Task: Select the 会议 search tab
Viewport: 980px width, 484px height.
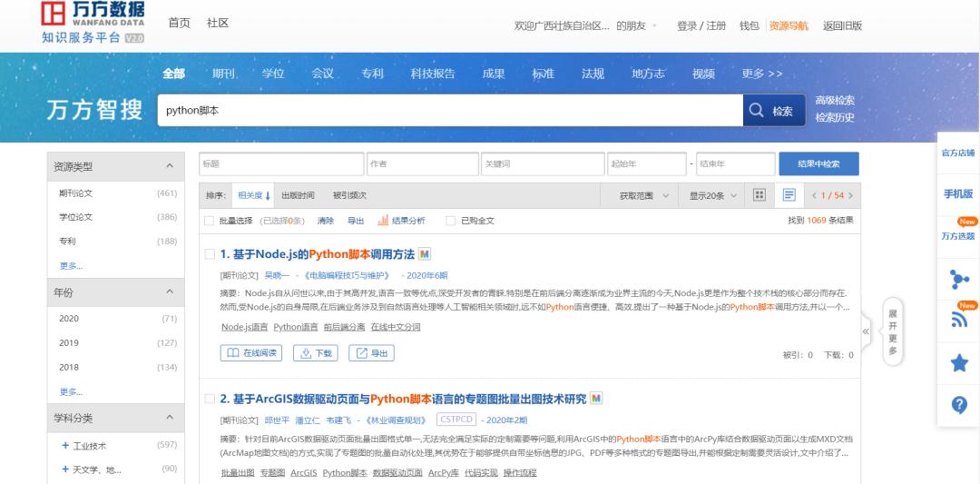Action: pos(322,74)
